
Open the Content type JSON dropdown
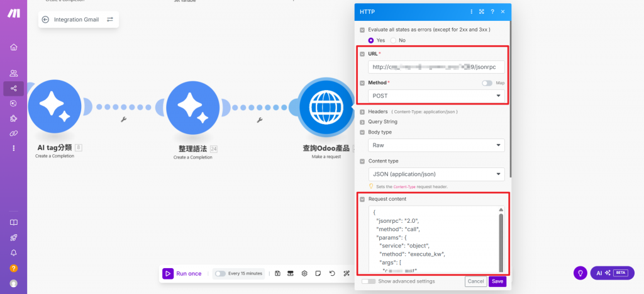pyautogui.click(x=436, y=174)
